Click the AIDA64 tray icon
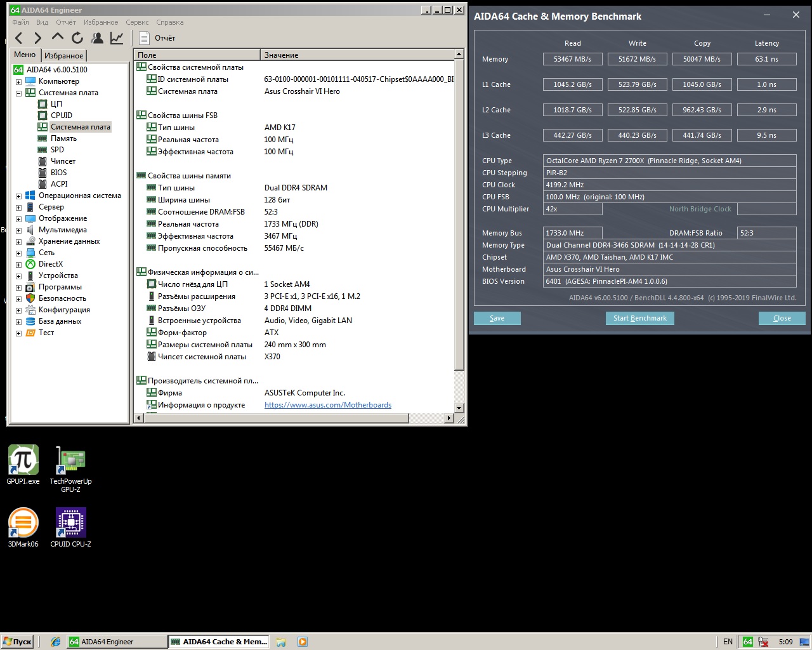812x650 pixels. tap(748, 642)
